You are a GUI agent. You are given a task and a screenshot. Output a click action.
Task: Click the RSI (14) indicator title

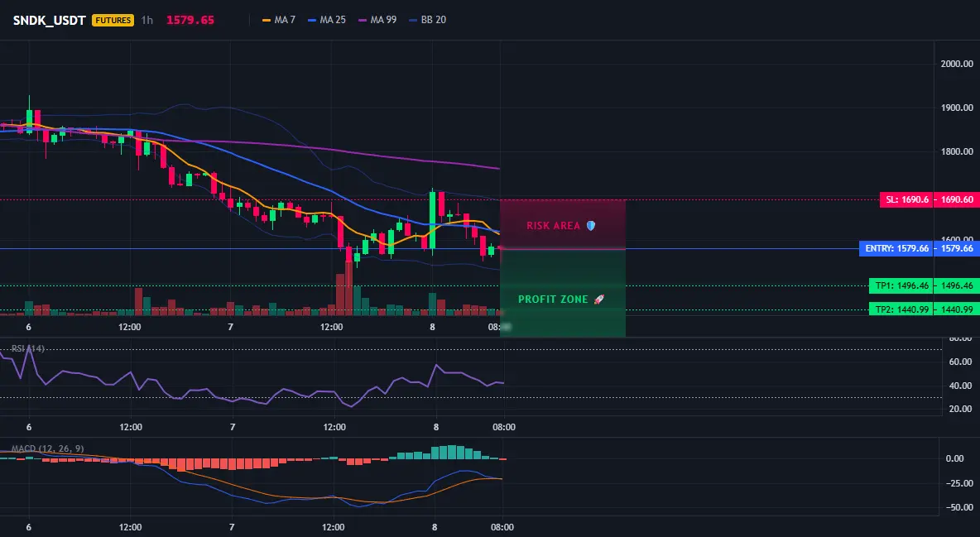point(27,348)
